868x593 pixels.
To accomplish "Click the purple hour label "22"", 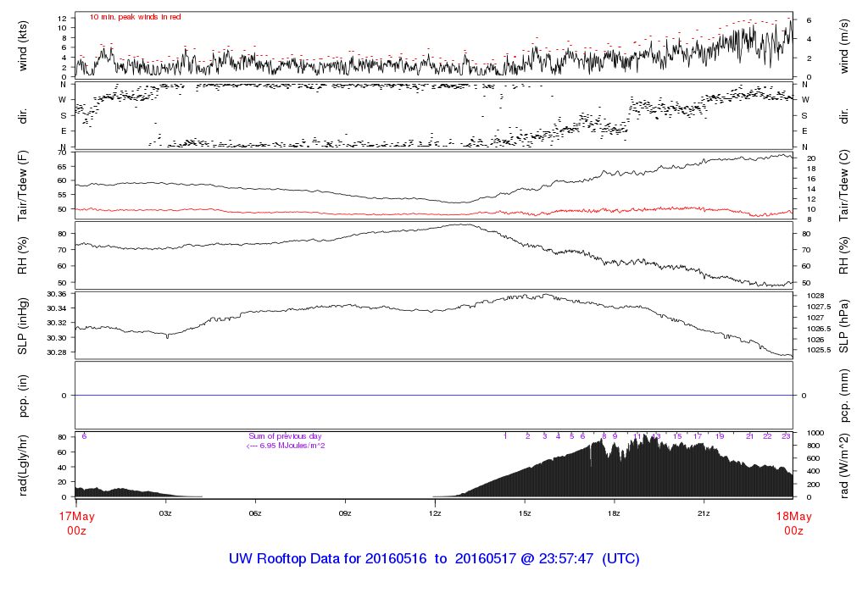I will (x=767, y=436).
